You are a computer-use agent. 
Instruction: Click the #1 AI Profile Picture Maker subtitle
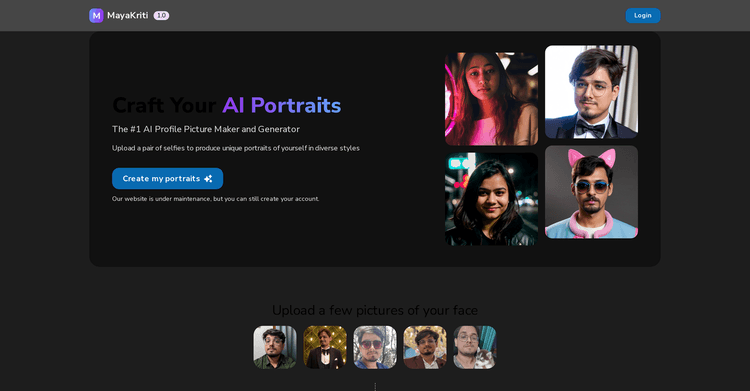pyautogui.click(x=206, y=129)
